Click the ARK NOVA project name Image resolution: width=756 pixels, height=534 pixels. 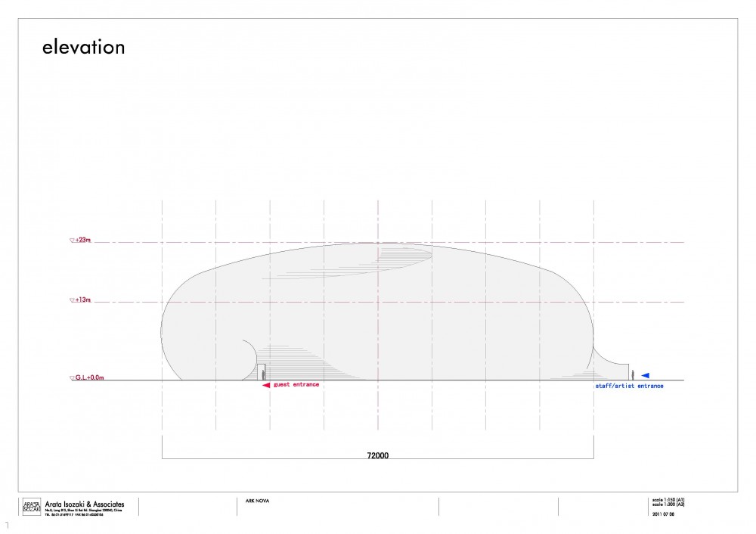[258, 501]
